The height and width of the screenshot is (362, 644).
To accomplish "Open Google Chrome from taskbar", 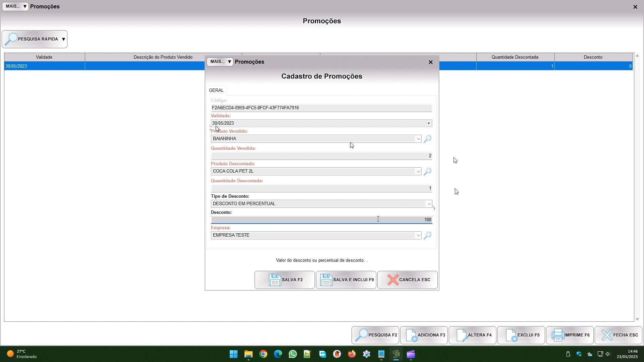I will 263,354.
